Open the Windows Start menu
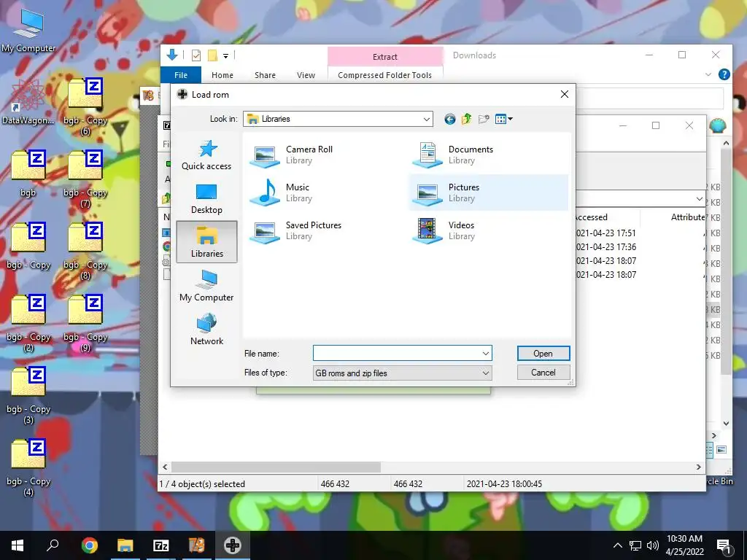 pos(18,545)
